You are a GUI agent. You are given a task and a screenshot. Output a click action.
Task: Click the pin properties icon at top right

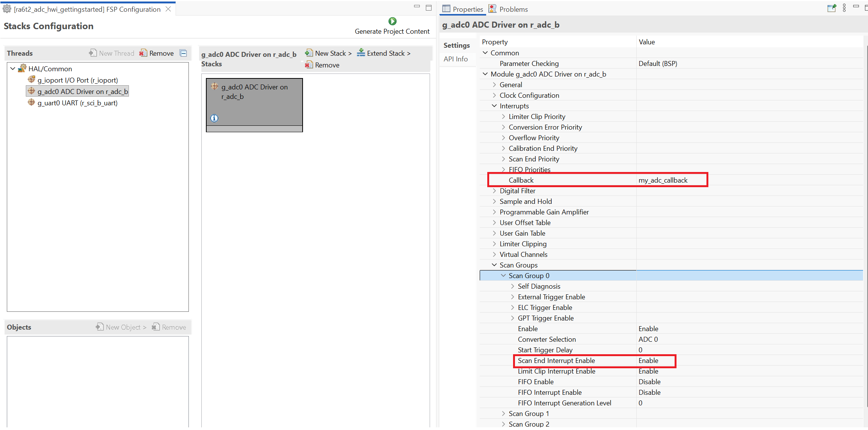(x=831, y=8)
